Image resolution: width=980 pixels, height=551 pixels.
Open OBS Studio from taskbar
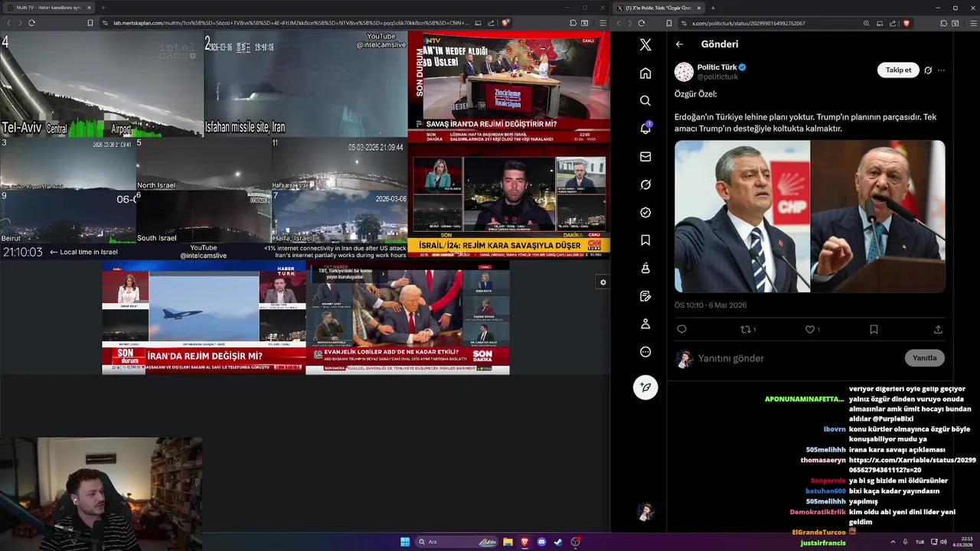pos(576,542)
